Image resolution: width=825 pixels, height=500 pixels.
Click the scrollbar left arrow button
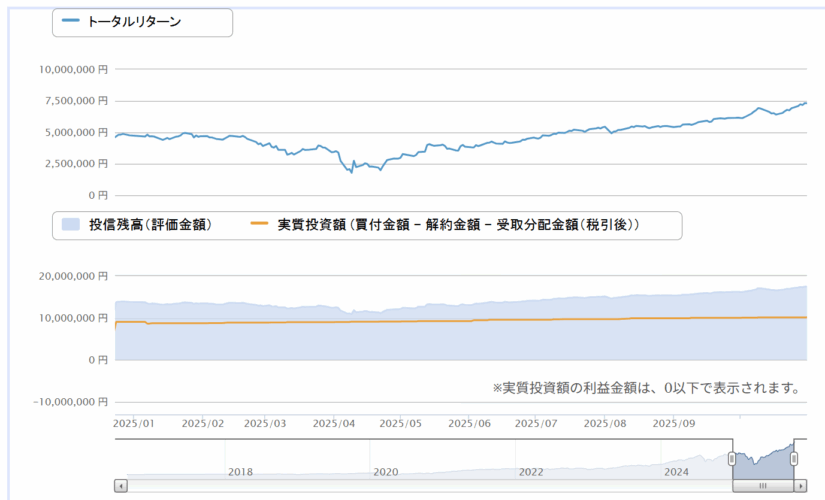(x=121, y=486)
